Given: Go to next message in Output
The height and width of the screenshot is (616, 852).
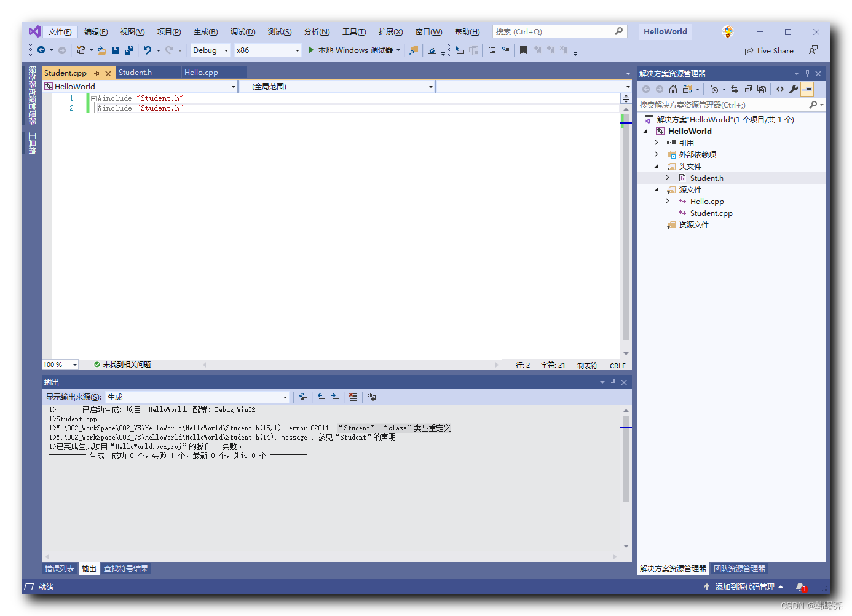Looking at the screenshot, I should [x=335, y=397].
